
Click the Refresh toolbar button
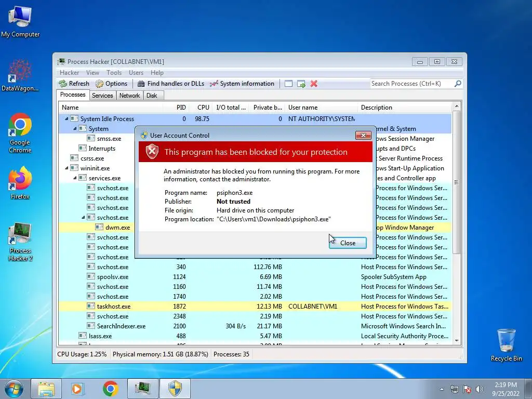pos(74,84)
